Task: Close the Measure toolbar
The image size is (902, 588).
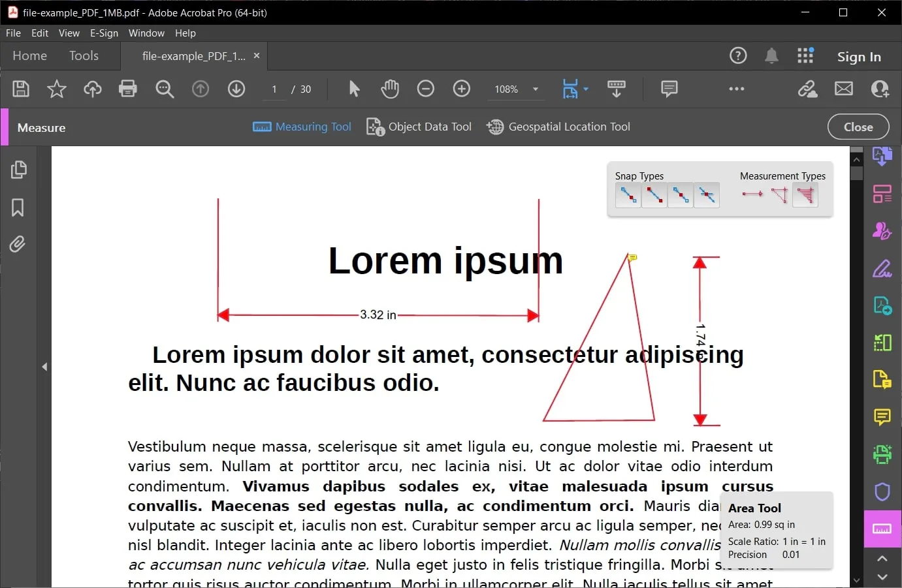Action: (x=858, y=127)
